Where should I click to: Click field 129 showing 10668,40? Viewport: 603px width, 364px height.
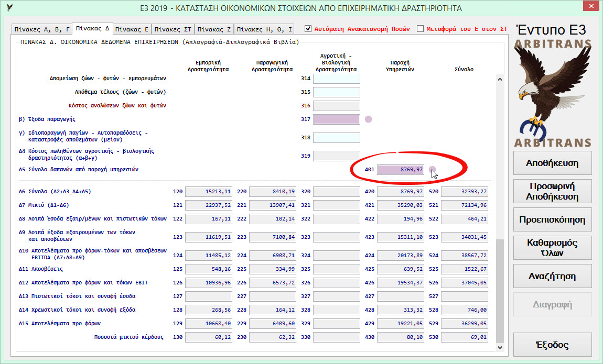click(x=209, y=324)
